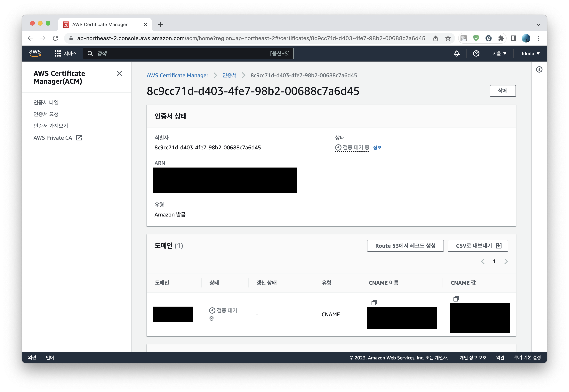This screenshot has height=392, width=569.
Task: Open the Chrome profile avatar
Action: click(526, 38)
